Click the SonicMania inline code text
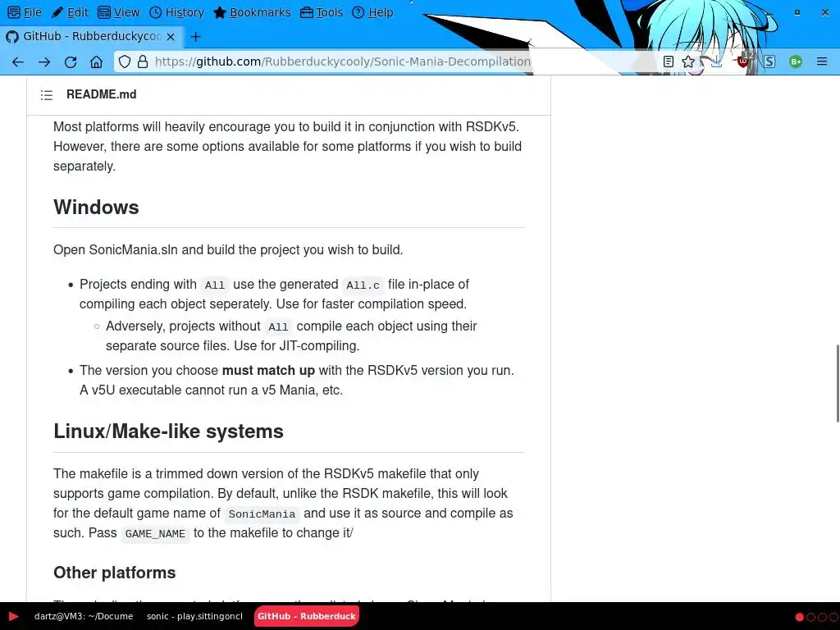The height and width of the screenshot is (630, 840). click(x=262, y=514)
